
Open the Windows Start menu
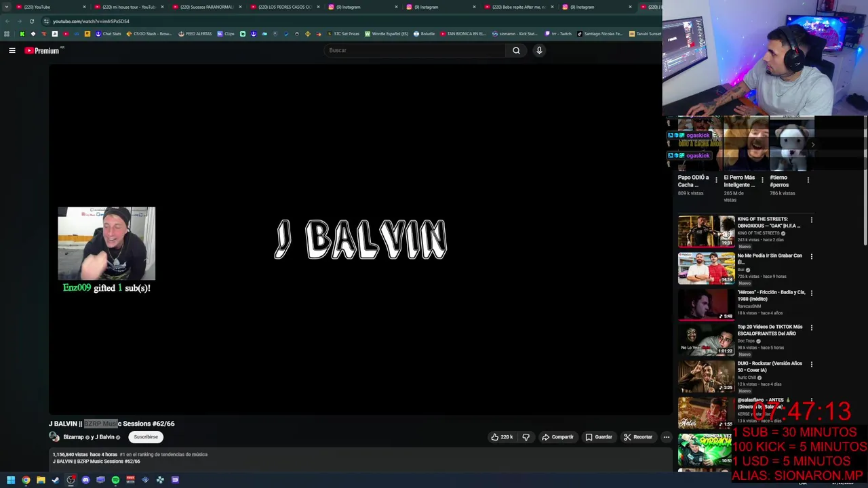(11, 480)
